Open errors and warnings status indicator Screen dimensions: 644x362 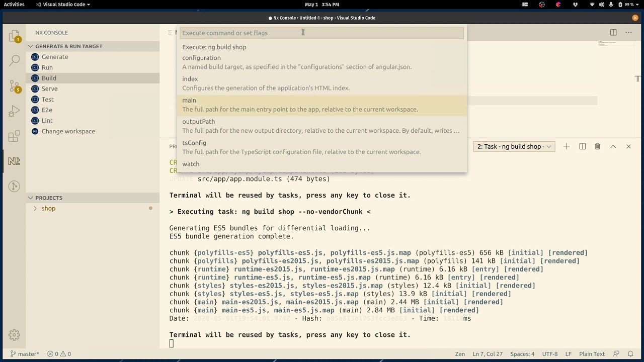pyautogui.click(x=59, y=354)
